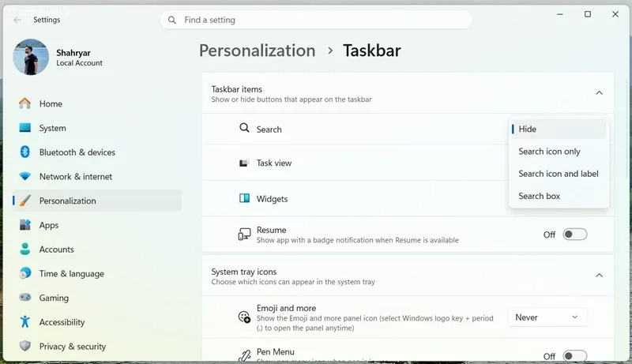This screenshot has width=632, height=364.
Task: Open System settings page
Action: coord(96,128)
